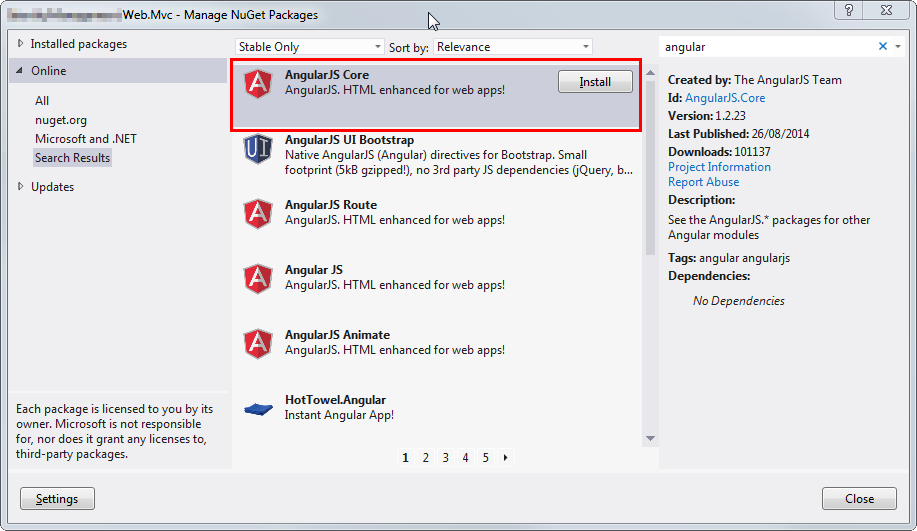Go to results page 1
The height and width of the screenshot is (531, 917).
click(x=405, y=457)
